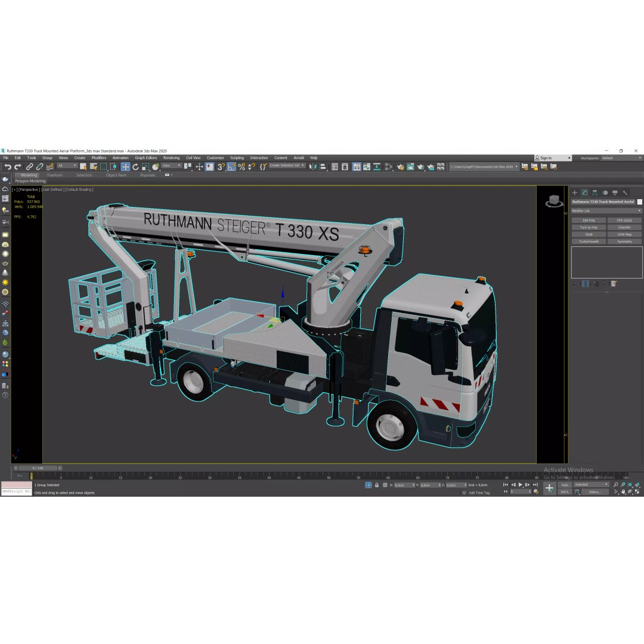Open Render Setup teapot icon
Screen dimensions: 644x644
click(x=401, y=167)
